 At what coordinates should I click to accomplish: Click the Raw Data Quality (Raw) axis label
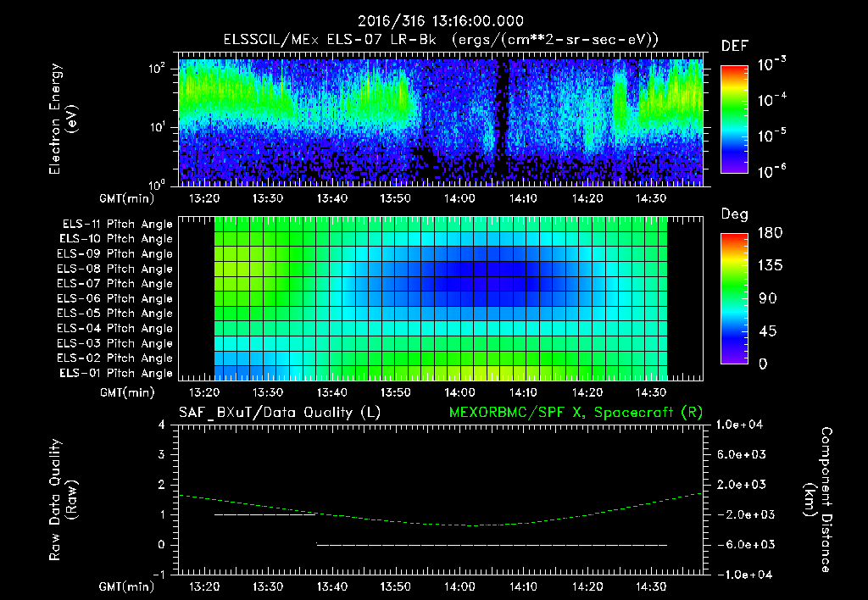click(63, 500)
